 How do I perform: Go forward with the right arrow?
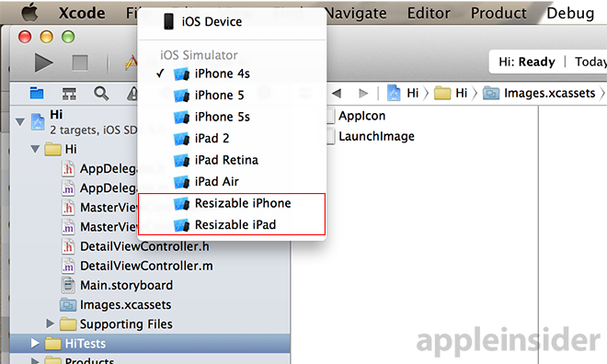[363, 93]
